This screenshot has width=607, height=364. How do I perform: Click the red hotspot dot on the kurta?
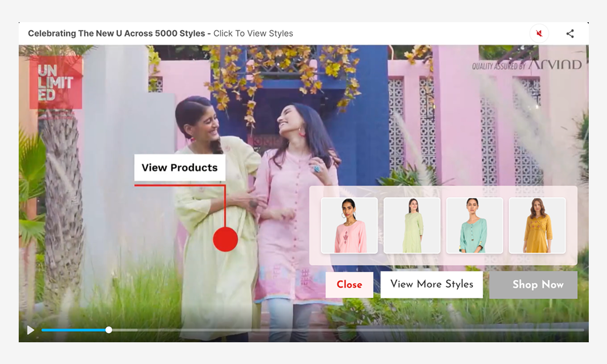[x=225, y=239]
